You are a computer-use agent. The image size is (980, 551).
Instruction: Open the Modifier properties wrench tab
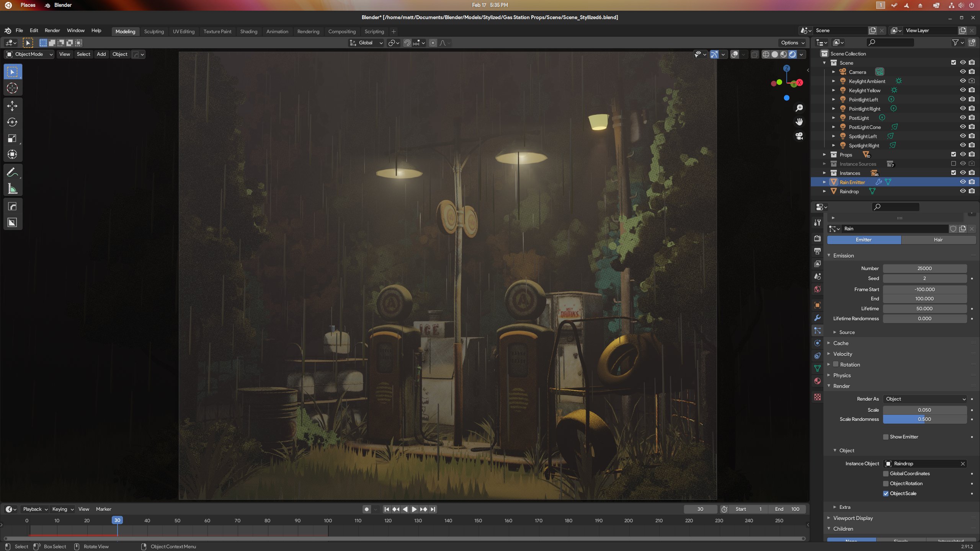[817, 318]
